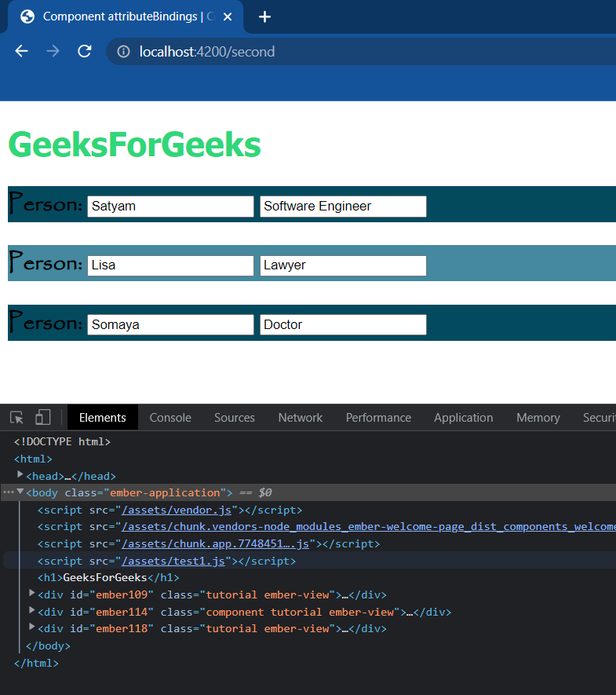This screenshot has height=695, width=616.
Task: Expand the div ember109 node
Action: click(31, 593)
